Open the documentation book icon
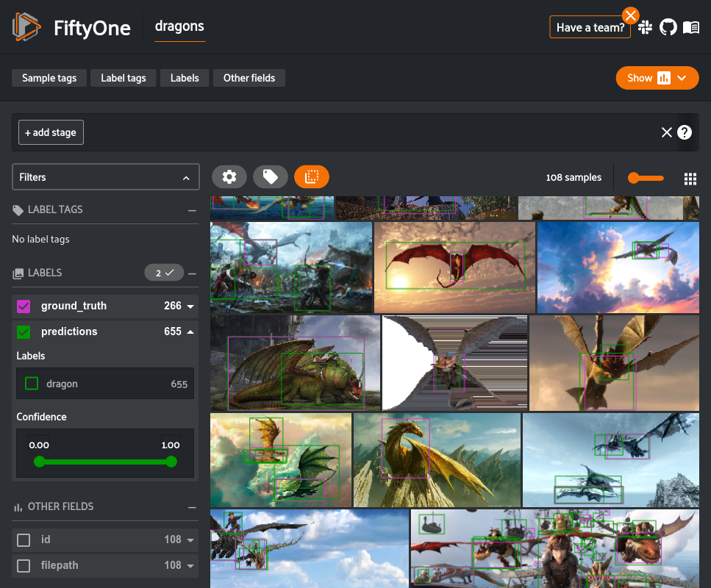The image size is (711, 588). pyautogui.click(x=691, y=28)
